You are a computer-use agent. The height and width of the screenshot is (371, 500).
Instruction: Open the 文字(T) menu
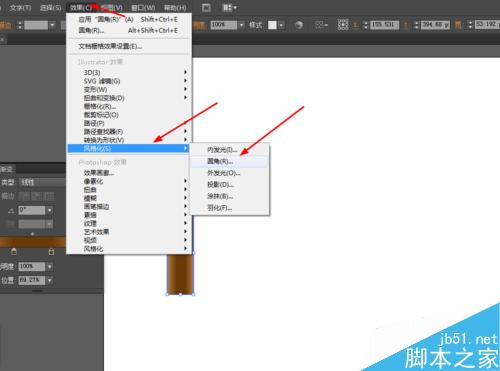coord(20,8)
